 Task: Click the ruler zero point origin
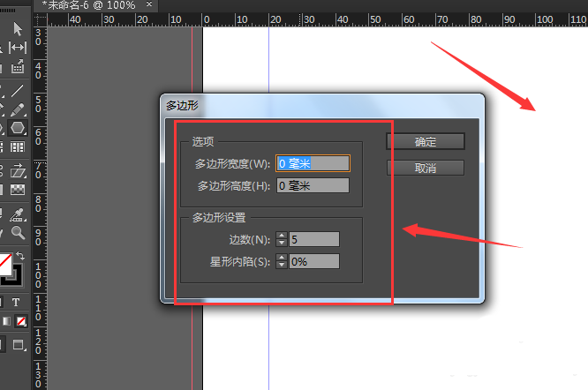[40, 19]
